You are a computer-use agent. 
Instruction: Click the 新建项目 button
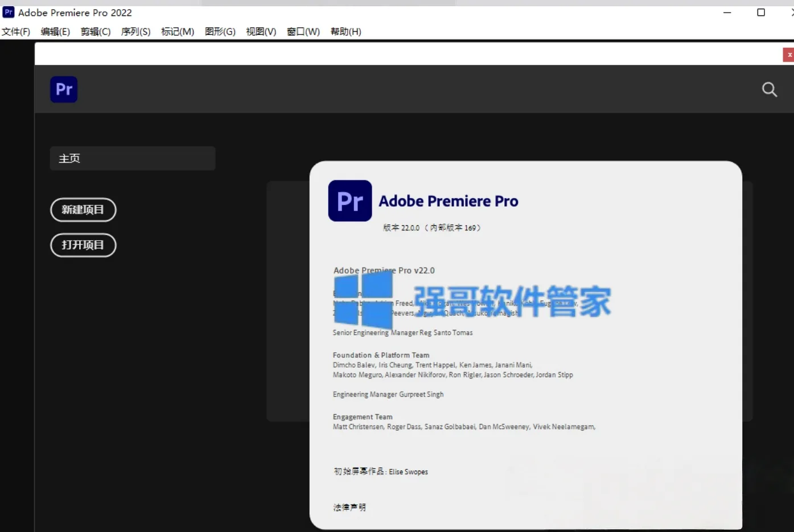[83, 210]
